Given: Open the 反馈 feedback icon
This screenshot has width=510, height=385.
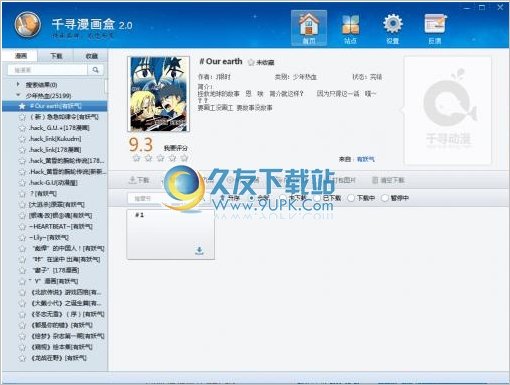Looking at the screenshot, I should (x=435, y=28).
